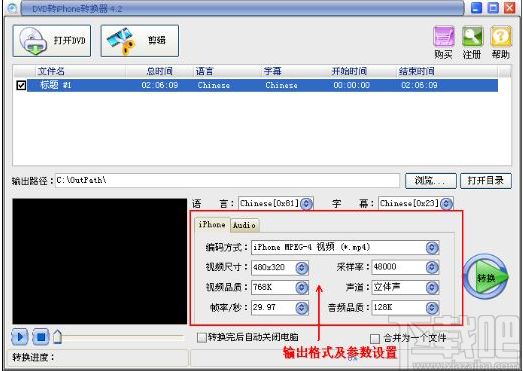
Task: Expand the 音频品质 128K dropdown
Action: pos(432,308)
